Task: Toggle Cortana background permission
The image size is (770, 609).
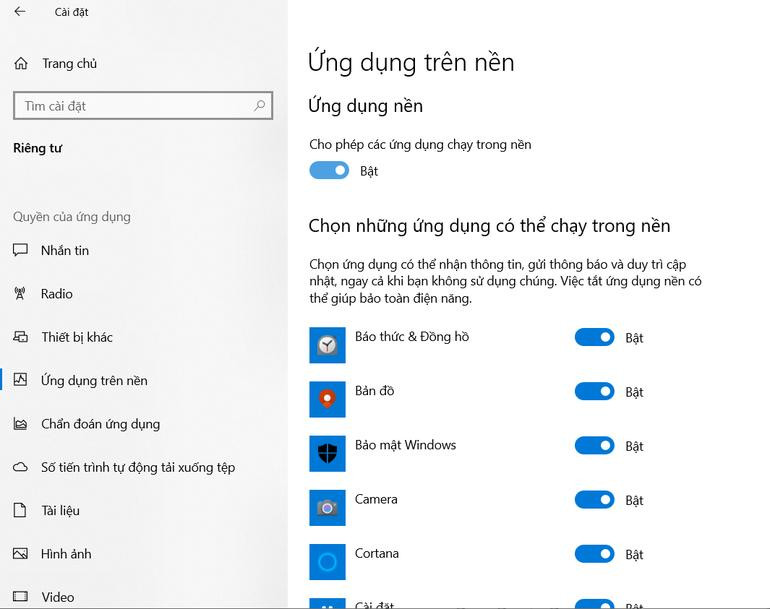Action: coord(594,554)
